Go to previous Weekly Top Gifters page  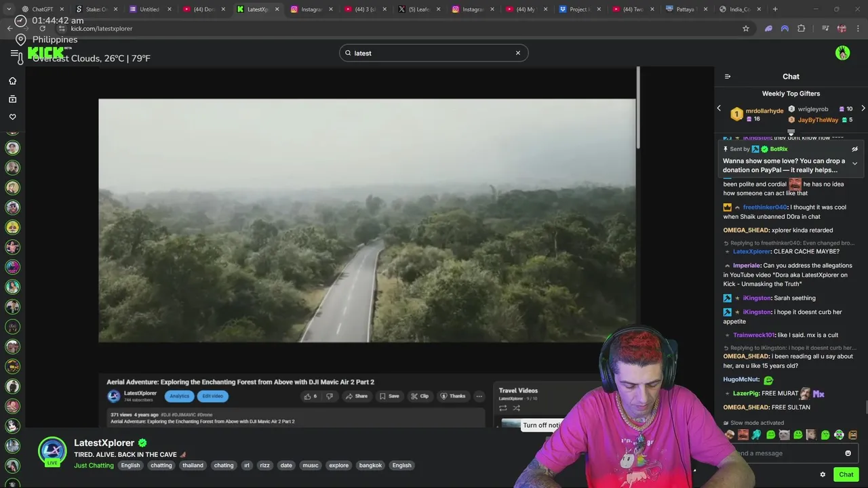point(719,108)
